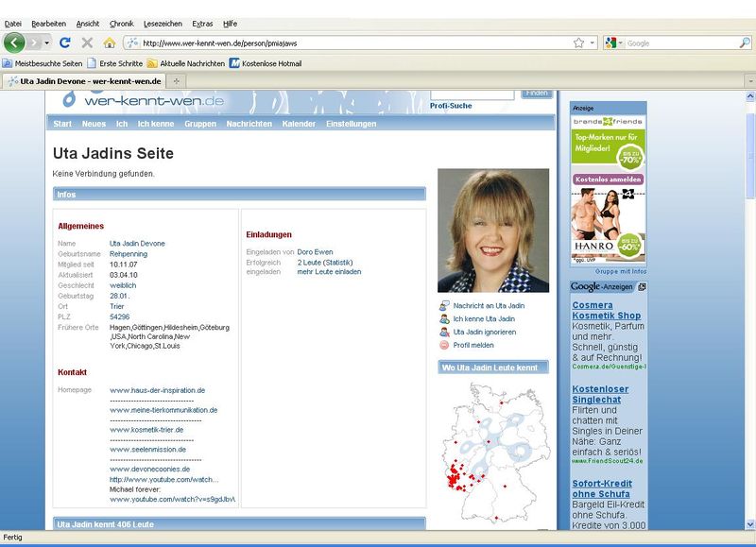The width and height of the screenshot is (756, 547).
Task: Expand the URL bar history dropdown
Action: click(593, 43)
